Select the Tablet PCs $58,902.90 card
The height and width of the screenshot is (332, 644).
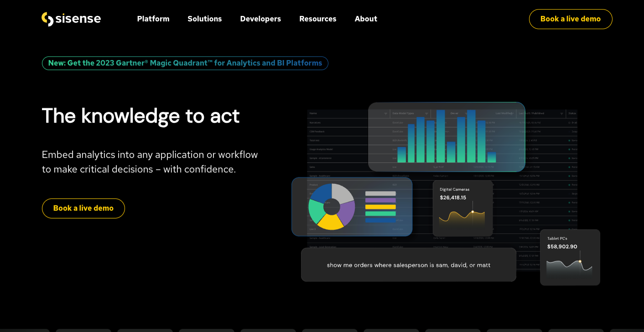[570, 257]
